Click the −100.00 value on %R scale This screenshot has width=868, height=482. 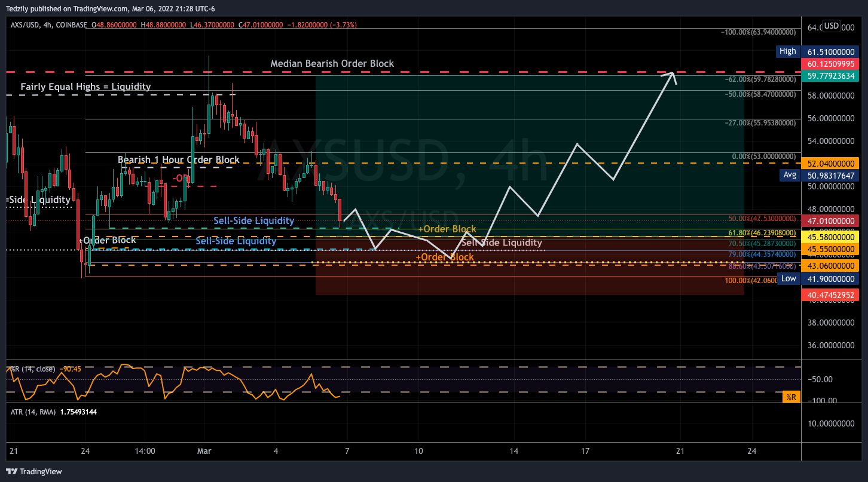pyautogui.click(x=821, y=400)
